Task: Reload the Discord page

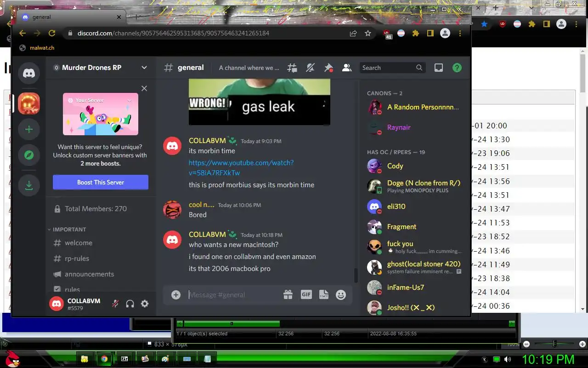Action: 52,33
